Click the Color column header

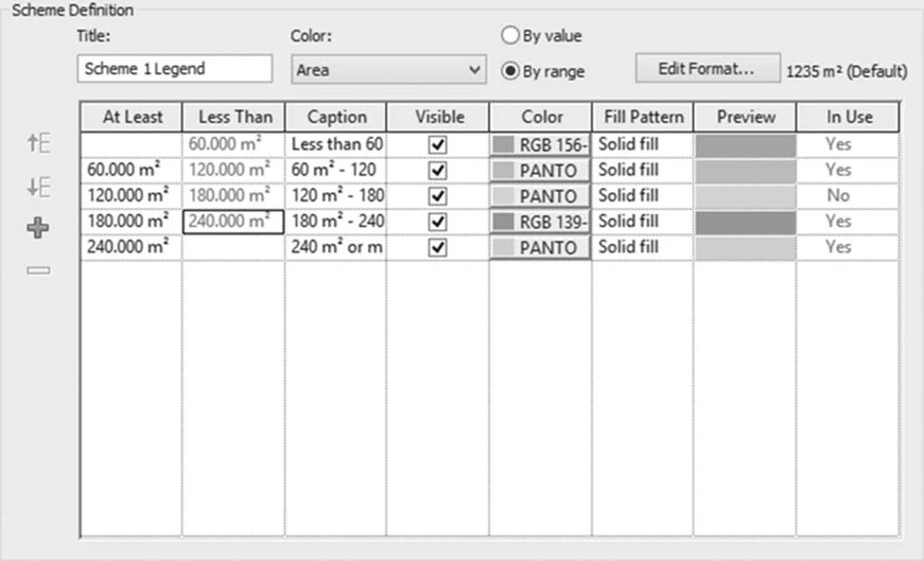[x=541, y=116]
